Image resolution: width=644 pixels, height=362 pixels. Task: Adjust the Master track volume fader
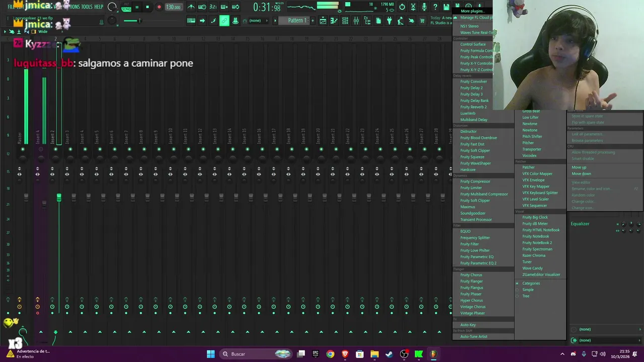tap(26, 198)
